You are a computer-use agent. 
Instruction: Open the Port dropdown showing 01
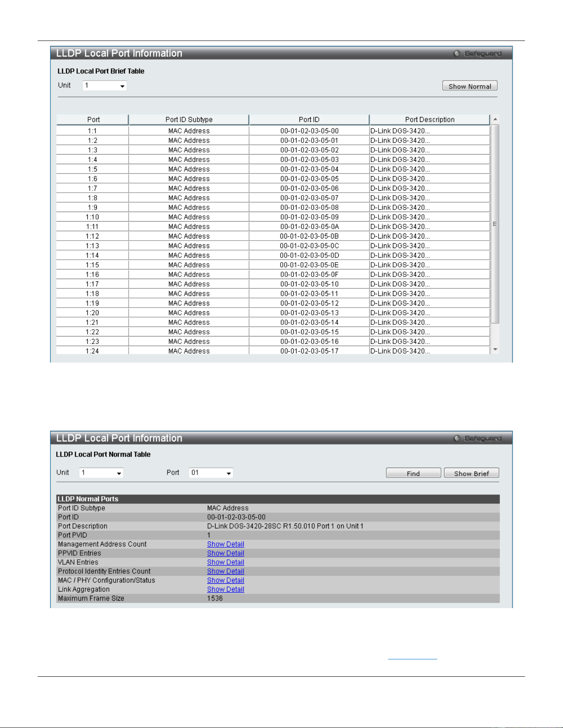pyautogui.click(x=211, y=473)
